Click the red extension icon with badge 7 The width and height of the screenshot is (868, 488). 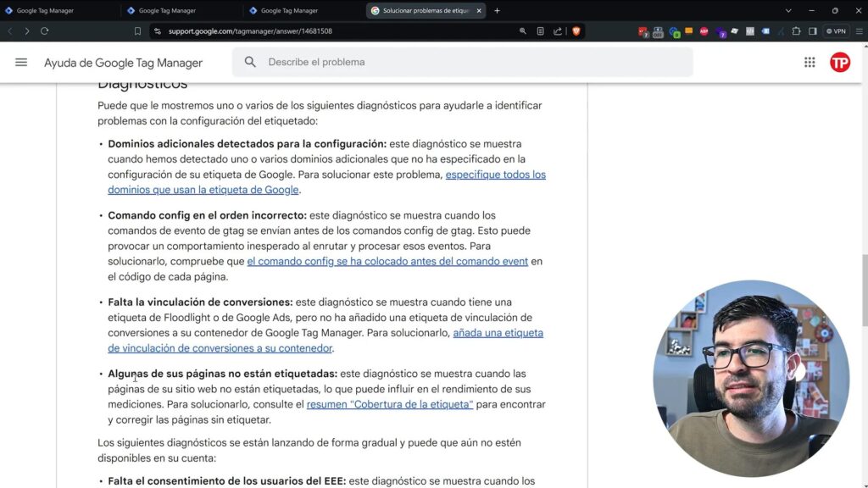point(643,31)
